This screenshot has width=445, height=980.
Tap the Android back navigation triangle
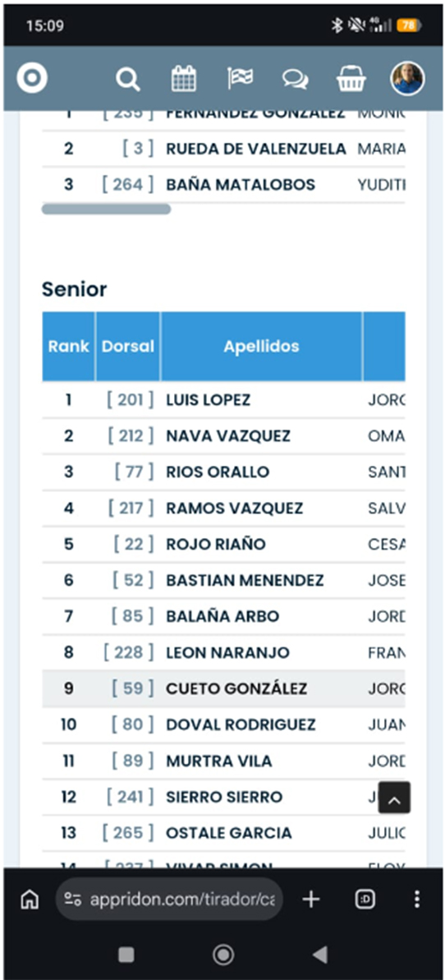(320, 955)
